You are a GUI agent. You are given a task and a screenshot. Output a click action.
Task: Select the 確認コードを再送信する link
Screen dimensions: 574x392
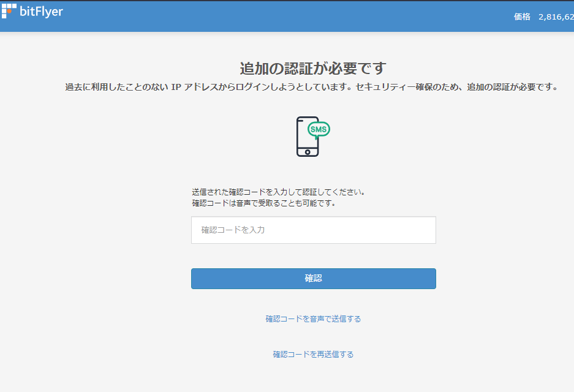313,355
